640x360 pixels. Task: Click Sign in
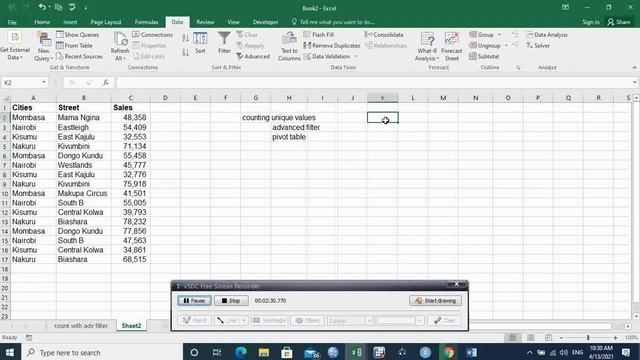(591, 22)
